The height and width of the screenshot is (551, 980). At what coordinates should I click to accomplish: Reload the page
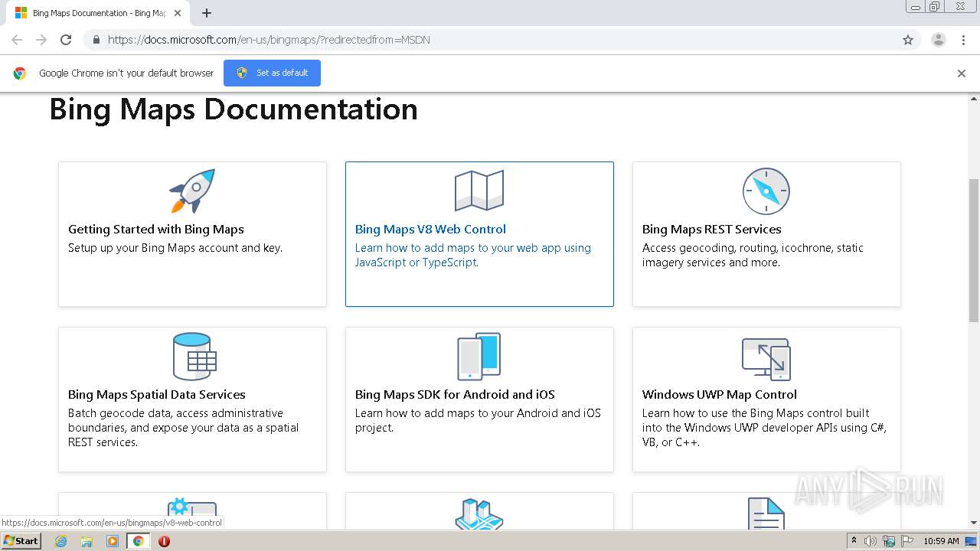[x=66, y=40]
